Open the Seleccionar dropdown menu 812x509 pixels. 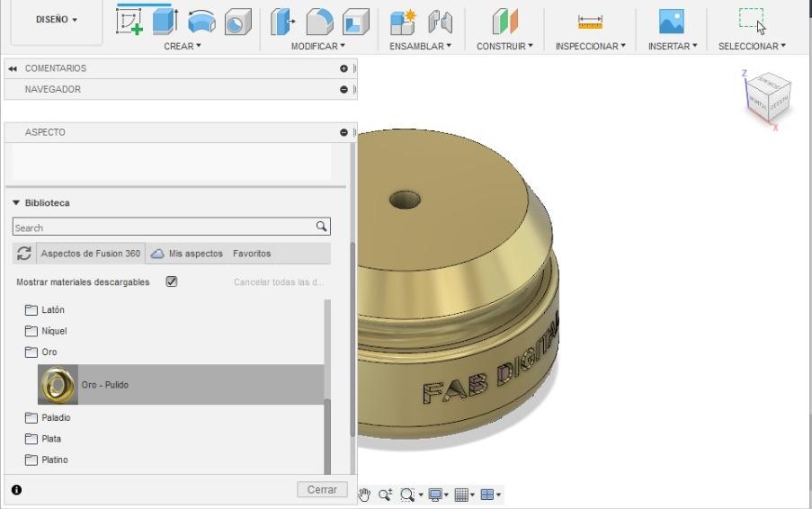tap(752, 46)
